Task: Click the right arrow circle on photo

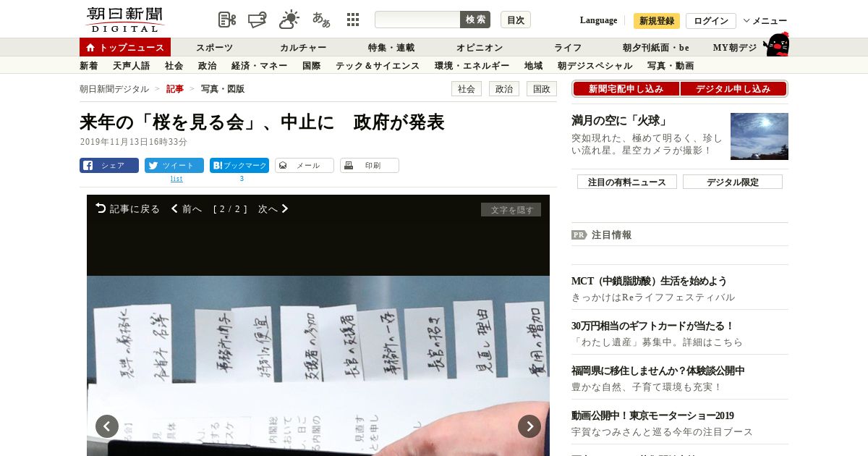Action: click(529, 426)
